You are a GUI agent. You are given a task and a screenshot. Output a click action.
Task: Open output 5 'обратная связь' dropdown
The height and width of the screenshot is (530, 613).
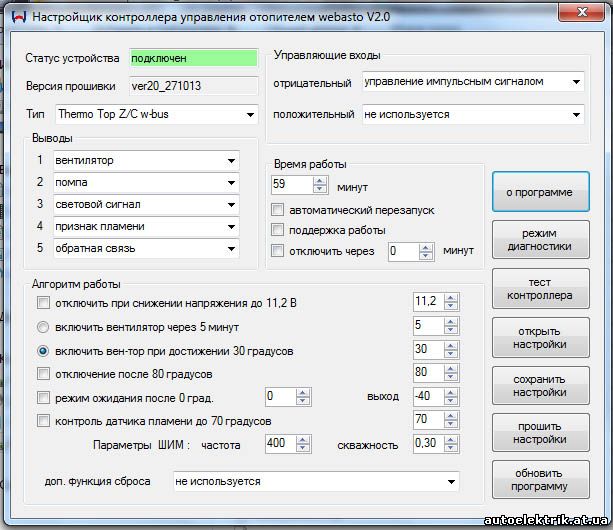(x=231, y=249)
